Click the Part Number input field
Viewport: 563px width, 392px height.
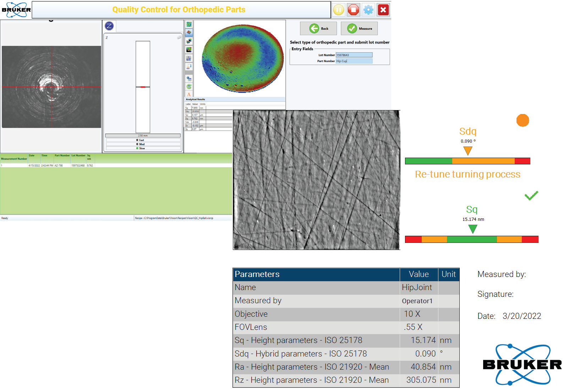(x=354, y=61)
